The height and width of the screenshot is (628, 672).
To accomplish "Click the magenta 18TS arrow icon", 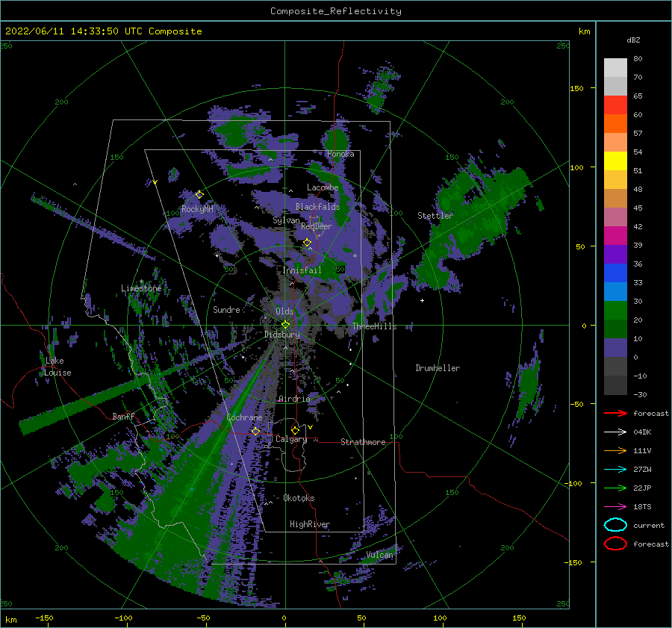I will [x=615, y=507].
